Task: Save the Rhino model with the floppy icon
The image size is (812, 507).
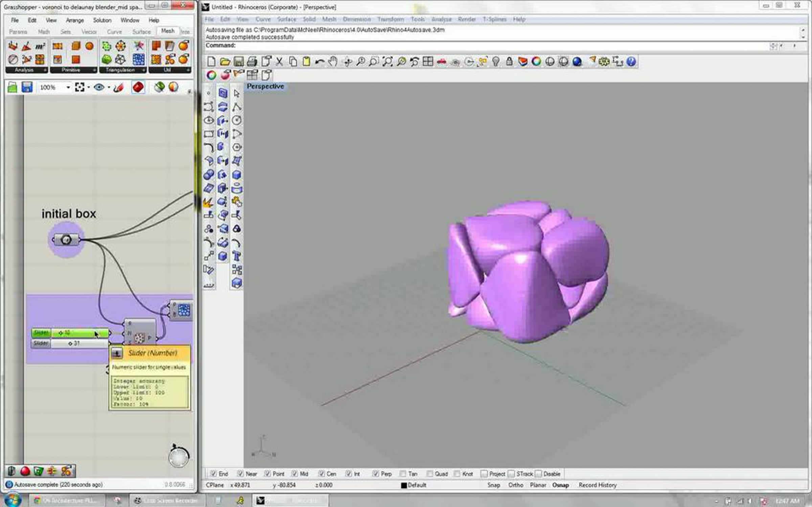Action: pyautogui.click(x=239, y=62)
